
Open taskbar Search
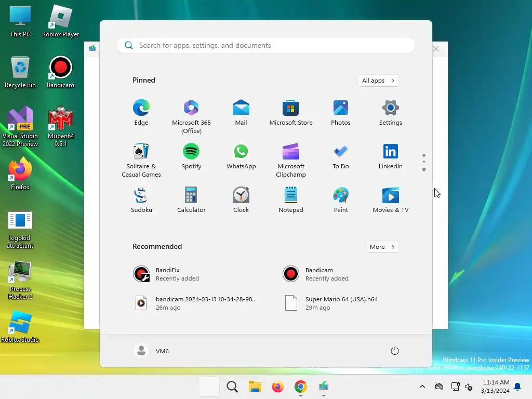tap(232, 387)
